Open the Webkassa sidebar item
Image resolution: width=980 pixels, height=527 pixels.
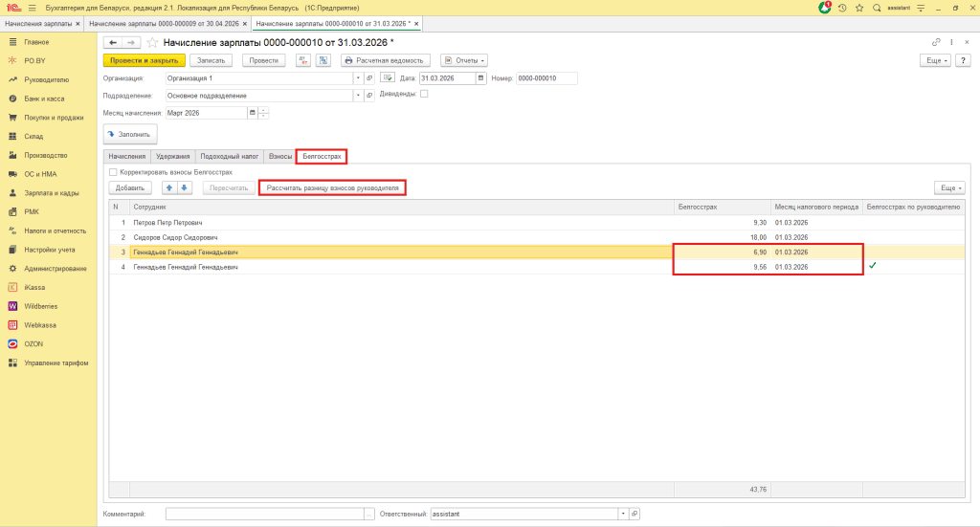[x=40, y=325]
